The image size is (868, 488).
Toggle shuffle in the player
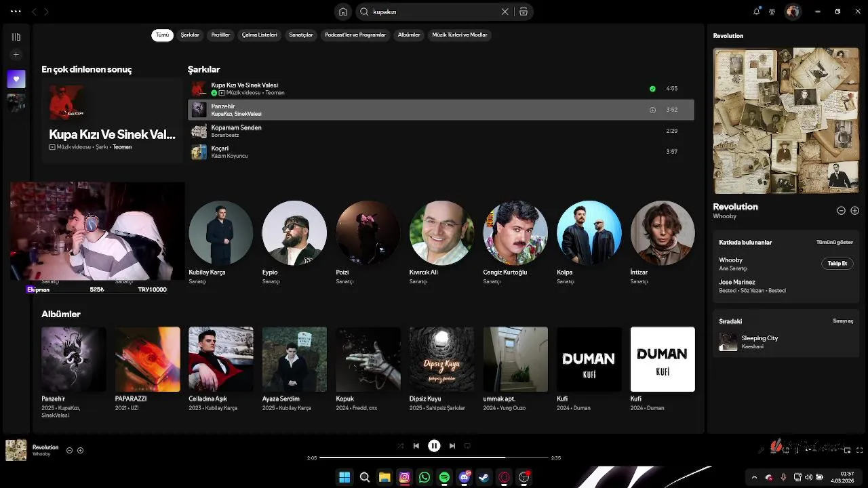[x=400, y=446]
